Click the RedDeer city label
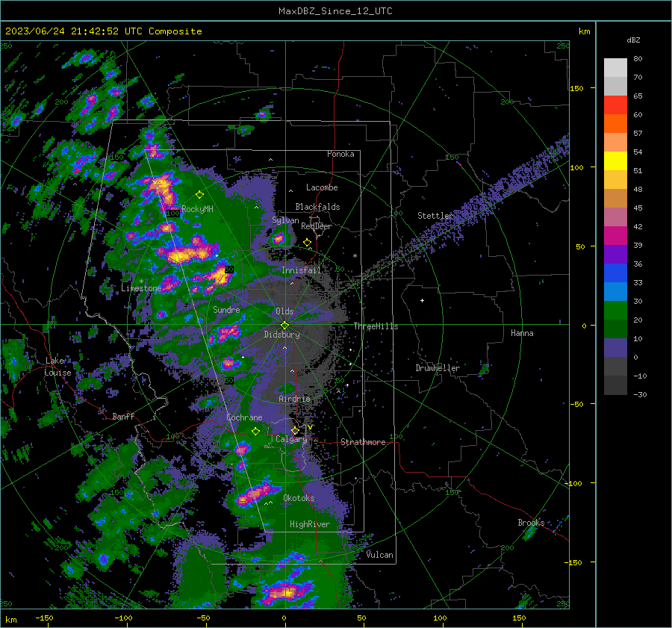The width and height of the screenshot is (672, 628). coord(317,226)
